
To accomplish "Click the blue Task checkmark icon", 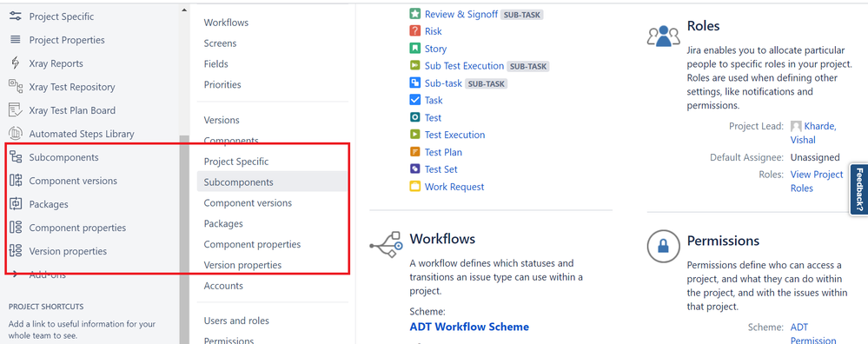I will click(x=415, y=100).
